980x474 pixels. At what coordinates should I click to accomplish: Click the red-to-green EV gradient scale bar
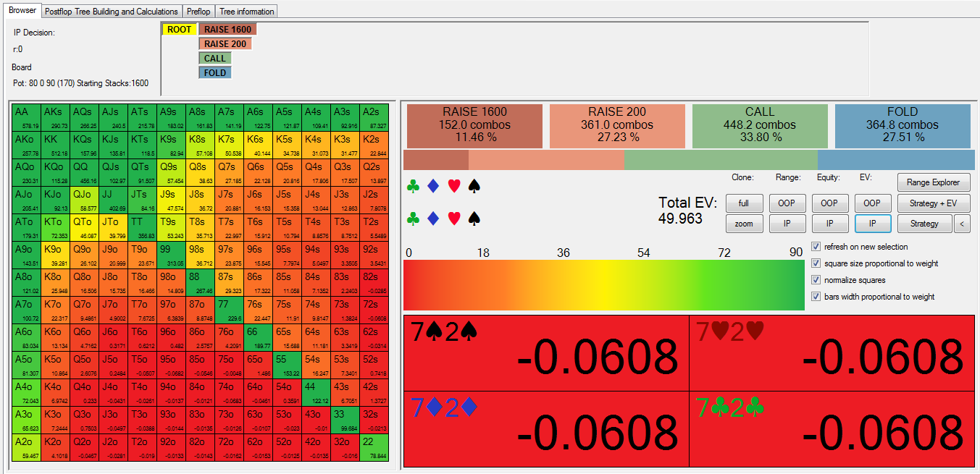point(604,285)
